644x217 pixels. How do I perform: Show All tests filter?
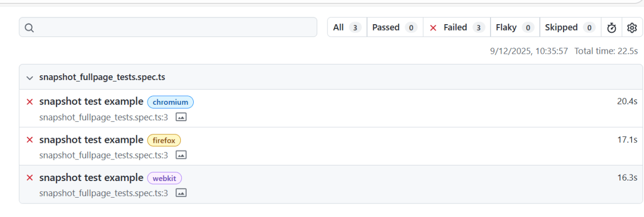click(347, 27)
